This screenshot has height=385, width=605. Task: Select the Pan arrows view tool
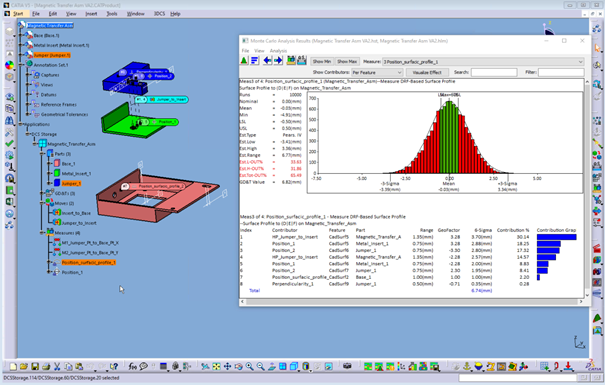228,366
